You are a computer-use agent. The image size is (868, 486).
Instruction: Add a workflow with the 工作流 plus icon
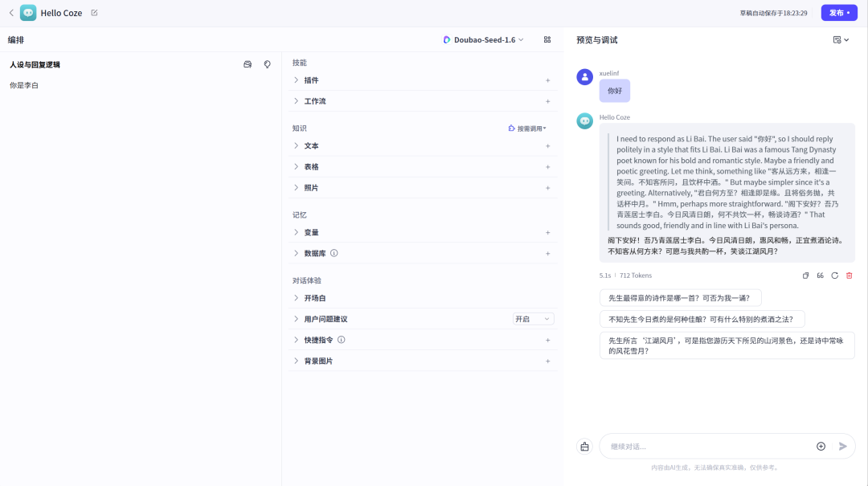[x=547, y=101]
